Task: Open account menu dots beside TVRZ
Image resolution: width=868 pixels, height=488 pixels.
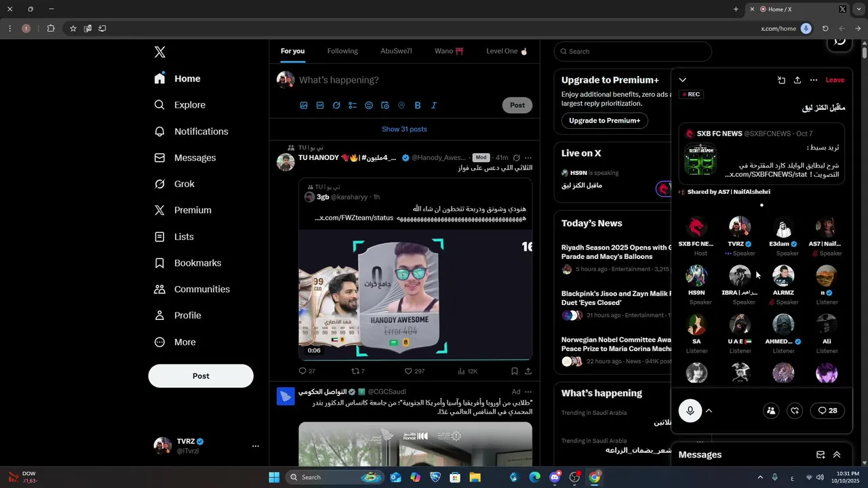Action: point(256,446)
